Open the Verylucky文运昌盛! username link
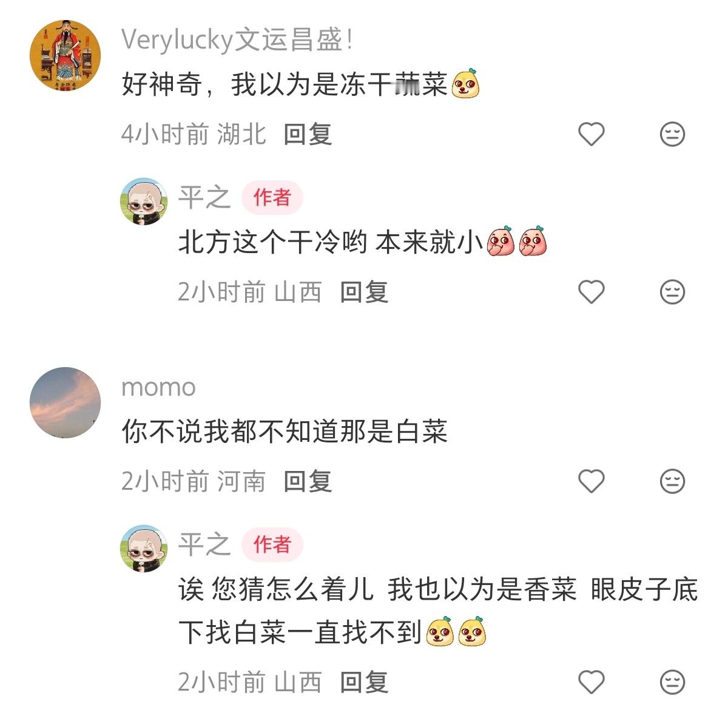728x721 pixels. click(x=238, y=40)
